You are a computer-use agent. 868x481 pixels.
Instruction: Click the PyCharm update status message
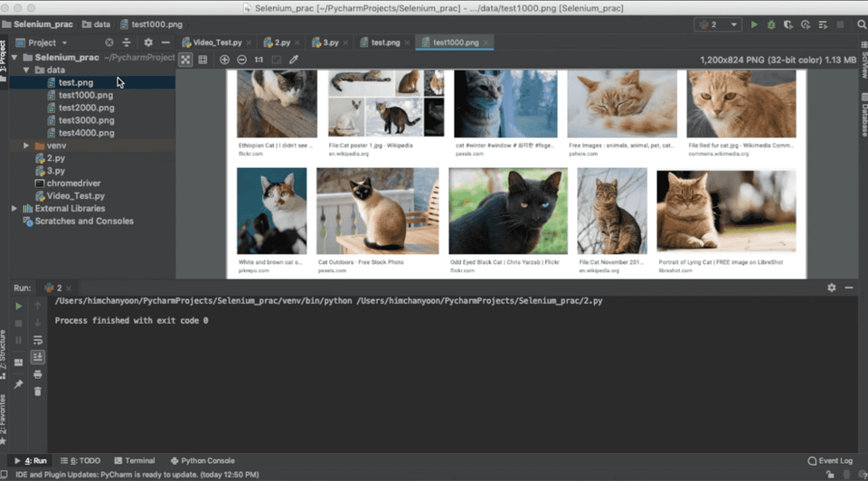click(x=137, y=475)
